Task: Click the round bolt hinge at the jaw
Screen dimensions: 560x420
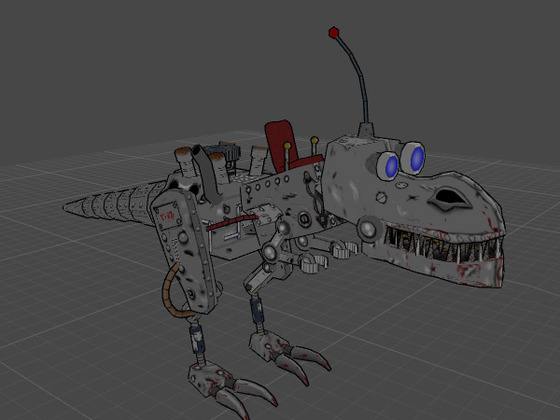Action: 369,228
